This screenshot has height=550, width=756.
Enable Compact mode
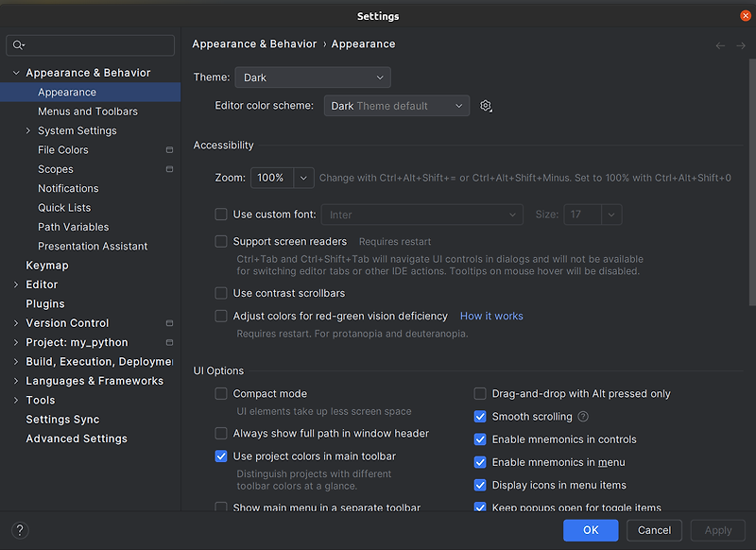coord(220,393)
